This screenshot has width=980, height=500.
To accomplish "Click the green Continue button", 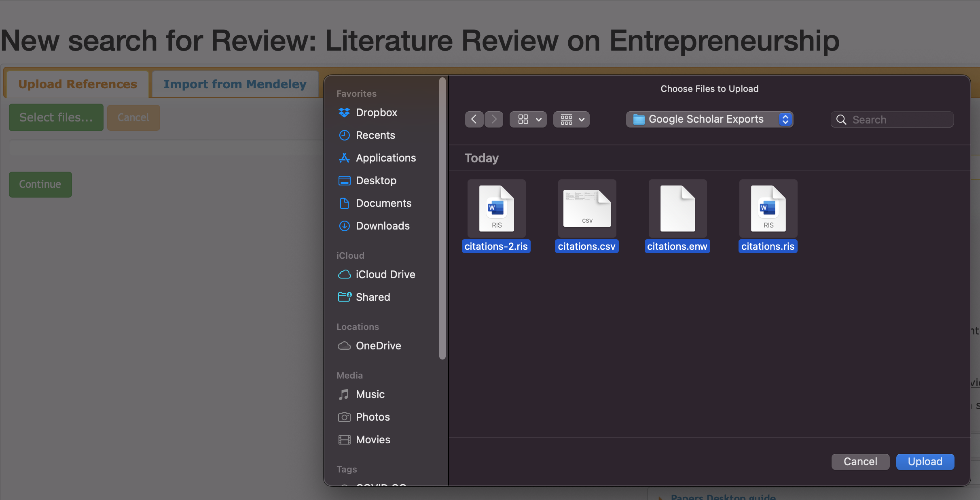I will (40, 185).
